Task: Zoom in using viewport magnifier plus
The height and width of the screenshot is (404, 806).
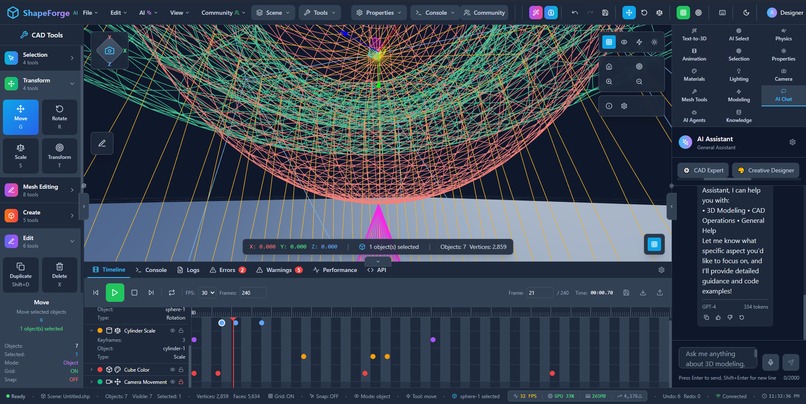Action: click(609, 82)
